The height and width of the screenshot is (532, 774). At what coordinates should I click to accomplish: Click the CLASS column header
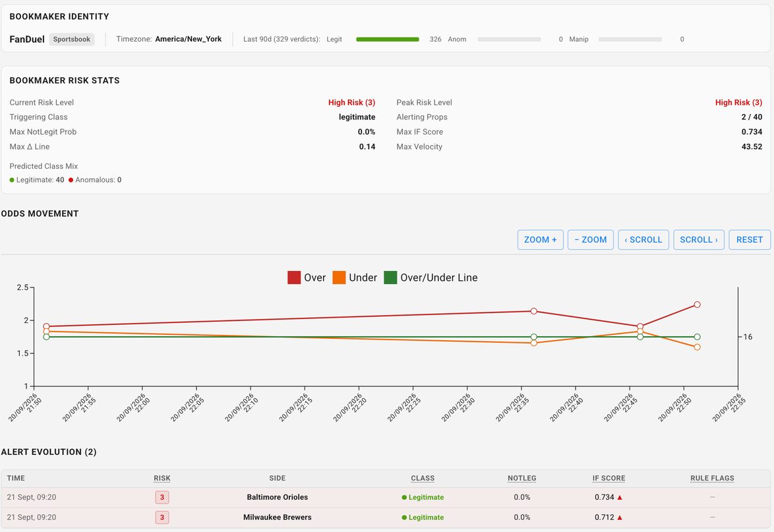point(423,478)
